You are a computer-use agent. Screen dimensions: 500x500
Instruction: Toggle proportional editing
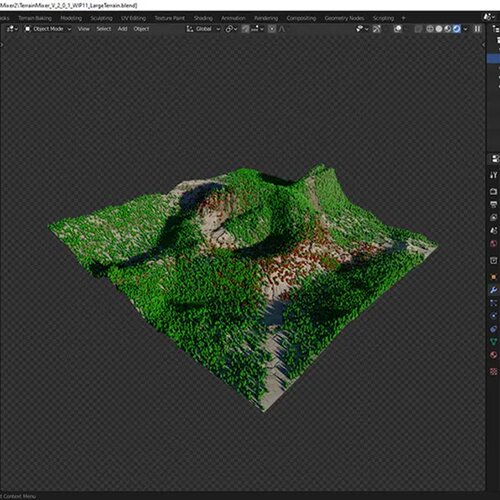[x=272, y=29]
